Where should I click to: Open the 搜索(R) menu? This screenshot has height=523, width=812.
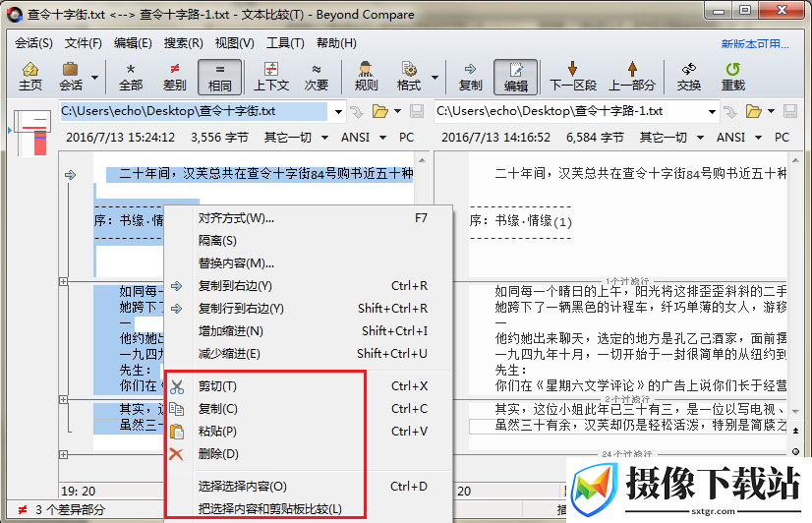click(183, 43)
